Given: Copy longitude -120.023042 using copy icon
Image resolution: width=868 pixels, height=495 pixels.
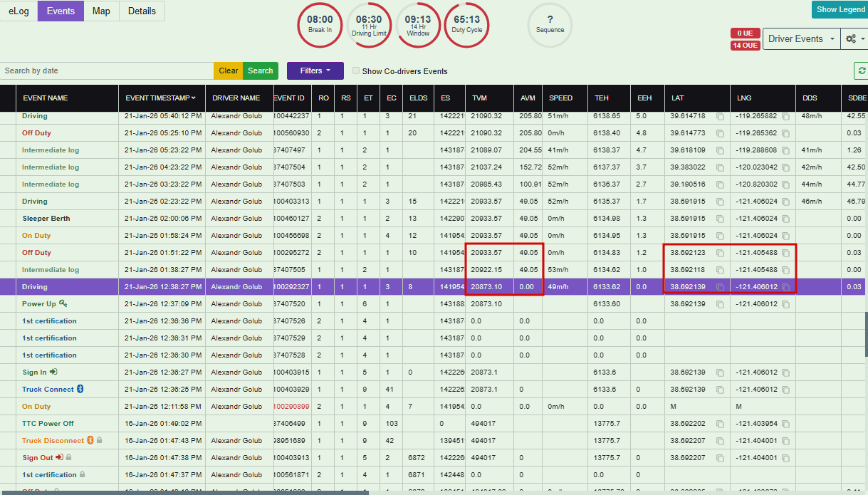Looking at the screenshot, I should 786,167.
